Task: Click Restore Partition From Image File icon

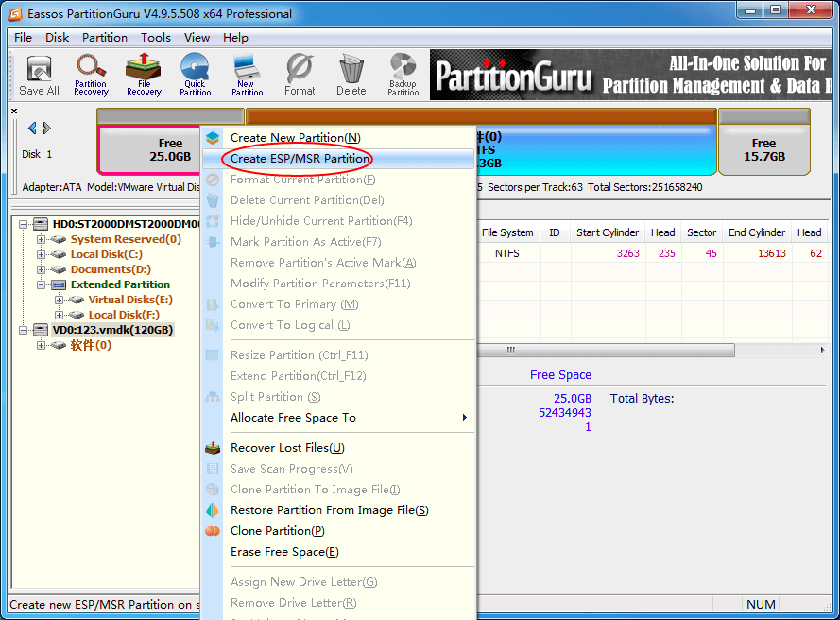Action: point(213,510)
